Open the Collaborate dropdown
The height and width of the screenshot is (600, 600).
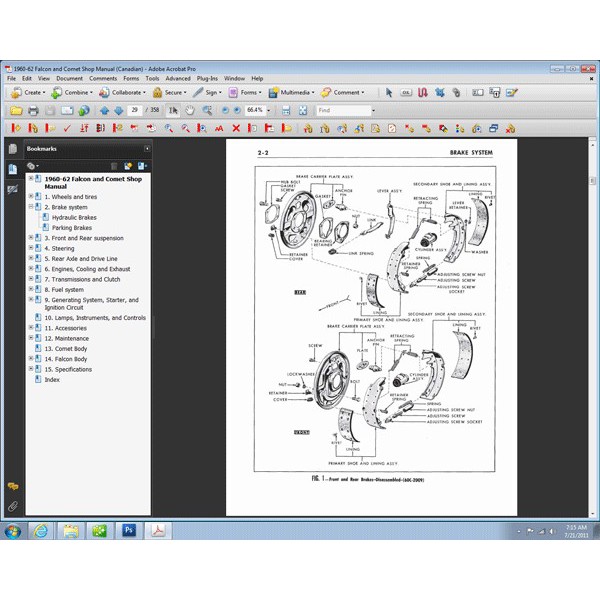pyautogui.click(x=122, y=93)
